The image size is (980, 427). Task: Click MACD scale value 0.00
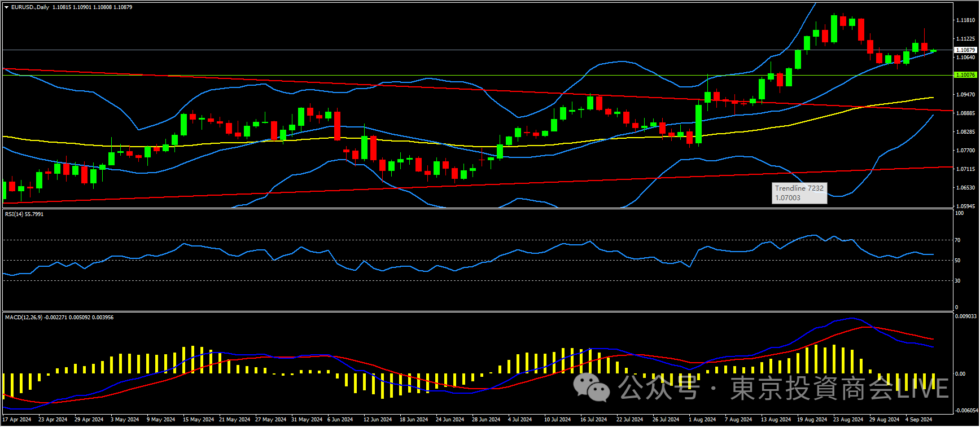960,374
